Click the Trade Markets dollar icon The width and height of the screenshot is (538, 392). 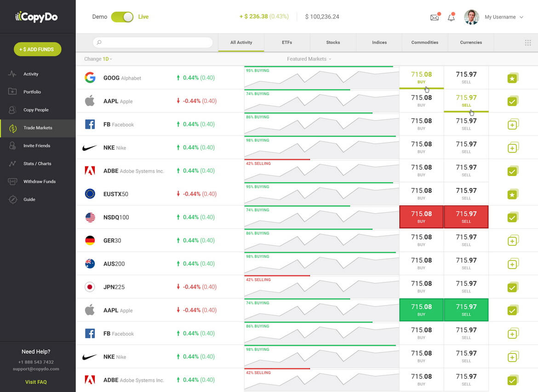[x=13, y=128]
